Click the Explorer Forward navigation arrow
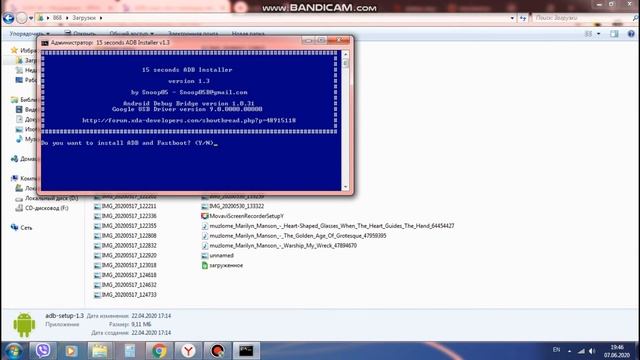This screenshot has height=360, width=640. point(22,18)
